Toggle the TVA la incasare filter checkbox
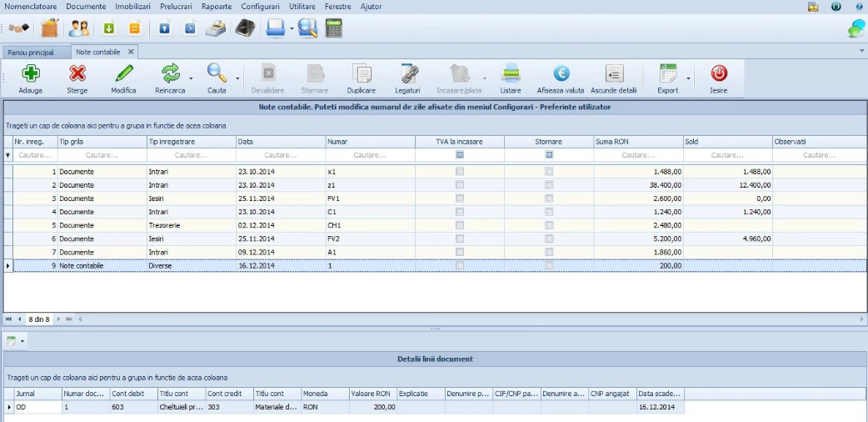Image resolution: width=868 pixels, height=422 pixels. (x=460, y=155)
